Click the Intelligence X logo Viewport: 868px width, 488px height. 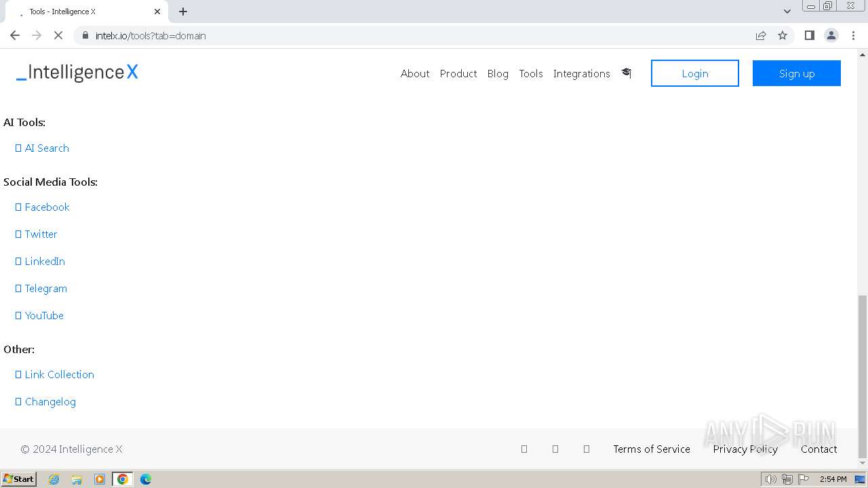pos(77,73)
